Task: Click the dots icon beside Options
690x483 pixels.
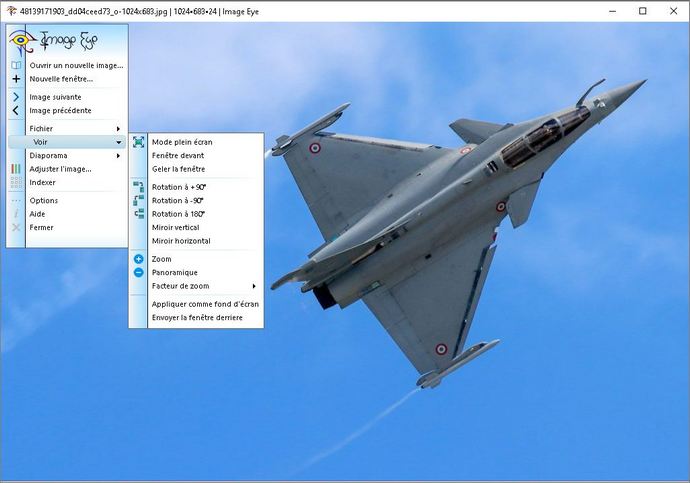Action: 16,201
